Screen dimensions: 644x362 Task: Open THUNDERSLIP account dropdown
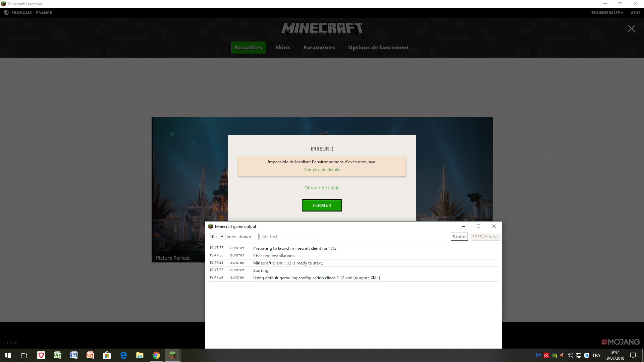click(x=607, y=13)
